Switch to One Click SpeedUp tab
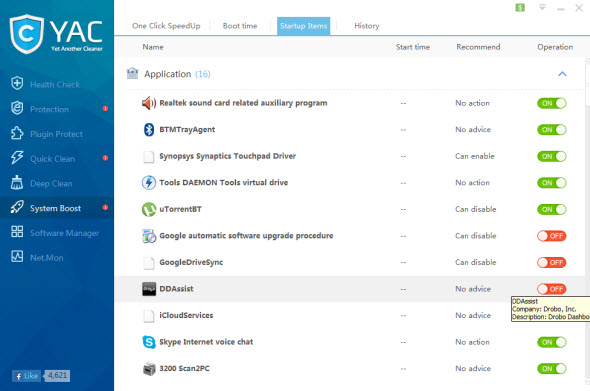This screenshot has height=391, width=590. tap(166, 26)
